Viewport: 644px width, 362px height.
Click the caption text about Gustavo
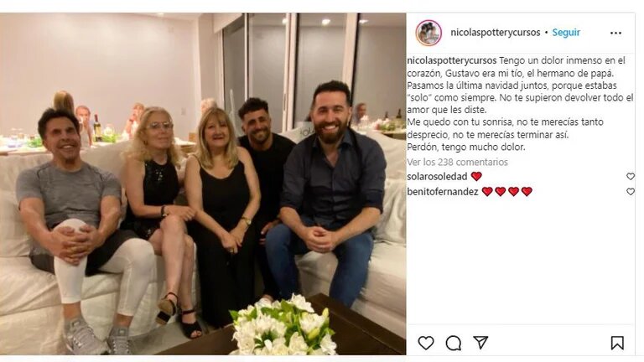(x=520, y=103)
